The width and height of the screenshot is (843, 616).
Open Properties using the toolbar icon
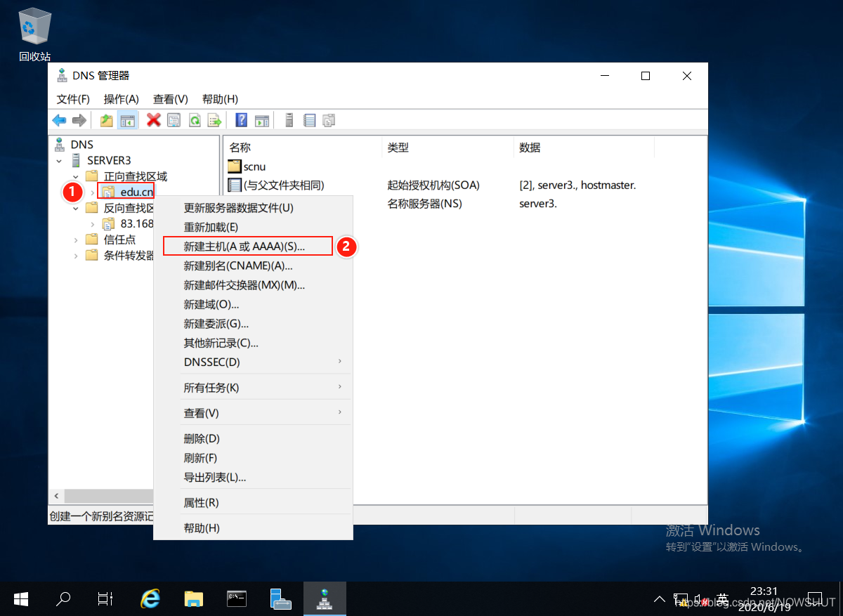pyautogui.click(x=173, y=119)
